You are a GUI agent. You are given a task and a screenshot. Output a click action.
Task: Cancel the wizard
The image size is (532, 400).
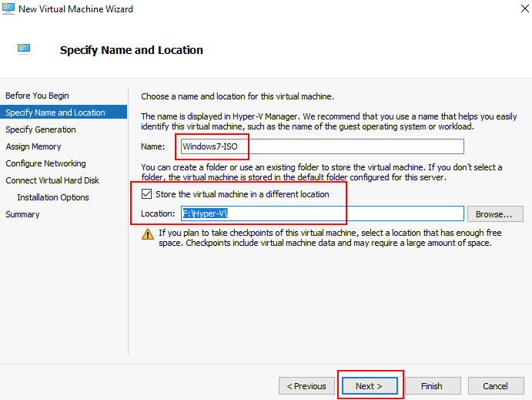[495, 385]
